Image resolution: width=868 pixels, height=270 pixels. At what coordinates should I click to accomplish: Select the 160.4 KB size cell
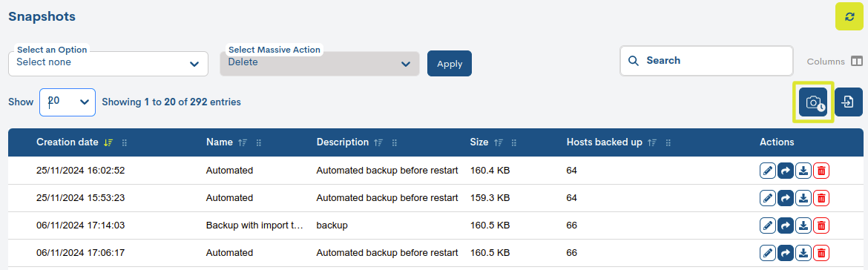(490, 171)
